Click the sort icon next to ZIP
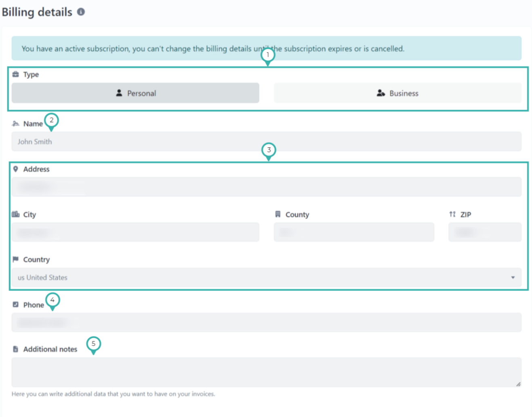The image size is (532, 417). (452, 214)
